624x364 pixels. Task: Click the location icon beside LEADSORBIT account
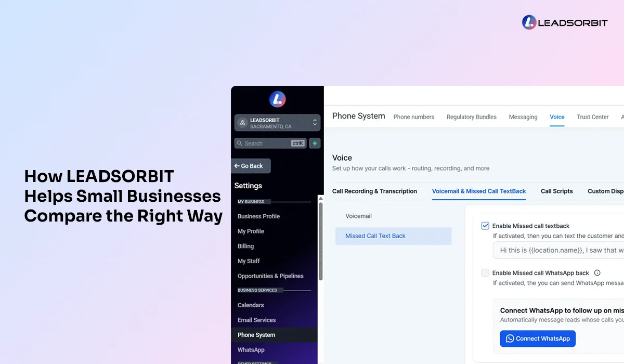[x=242, y=123]
